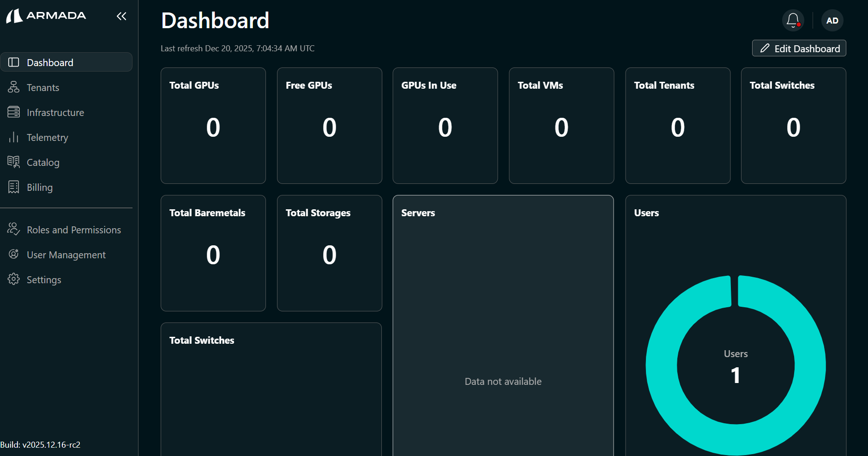Collapse the sidebar with the double chevron
This screenshot has height=456, width=868.
coord(121,16)
